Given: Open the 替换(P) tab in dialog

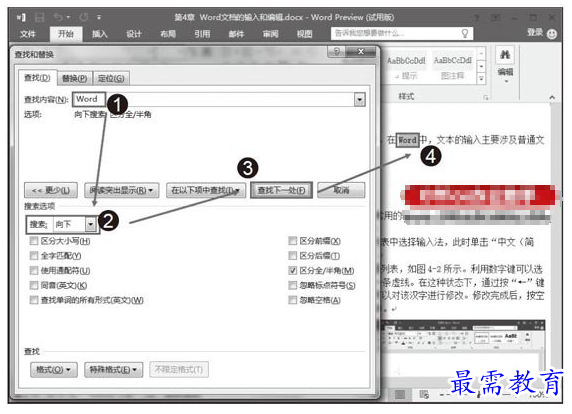Looking at the screenshot, I should (x=75, y=78).
